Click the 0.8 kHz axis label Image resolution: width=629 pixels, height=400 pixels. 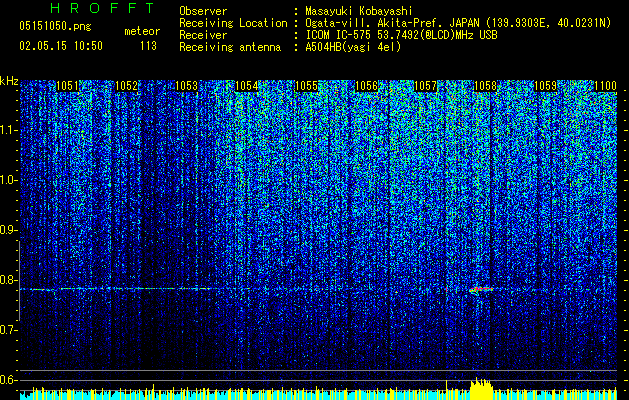[8, 280]
